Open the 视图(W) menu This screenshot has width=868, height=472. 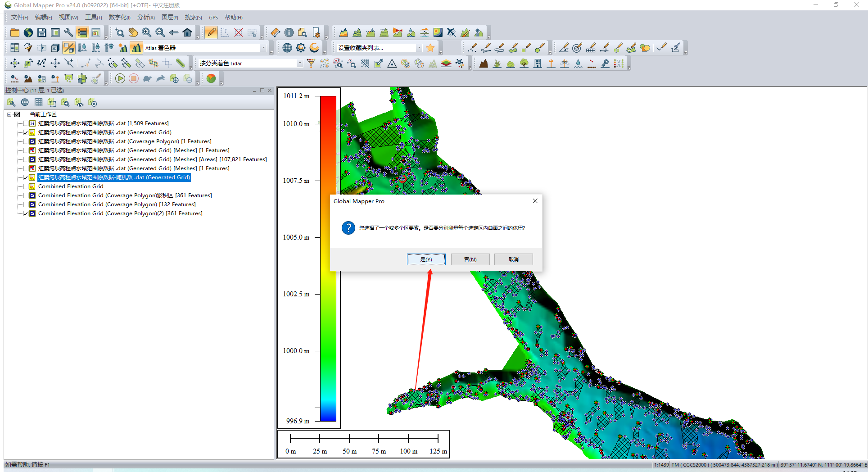(68, 17)
